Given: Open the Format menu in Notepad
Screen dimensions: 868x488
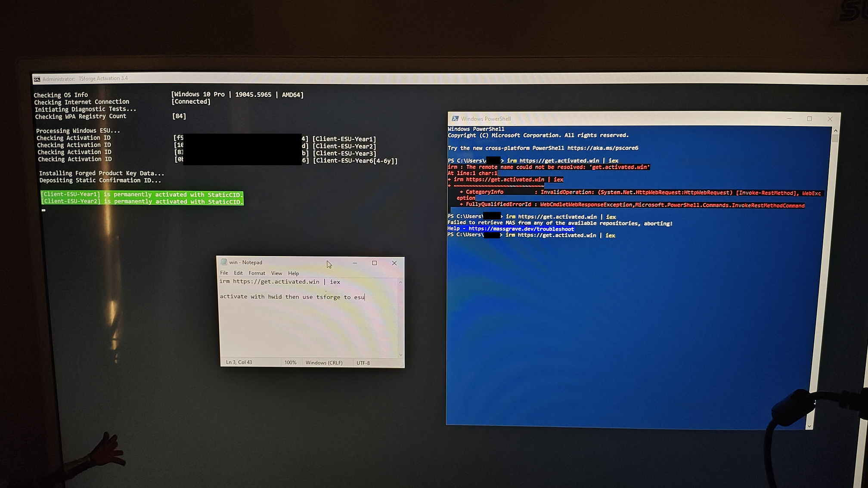Looking at the screenshot, I should pos(257,273).
